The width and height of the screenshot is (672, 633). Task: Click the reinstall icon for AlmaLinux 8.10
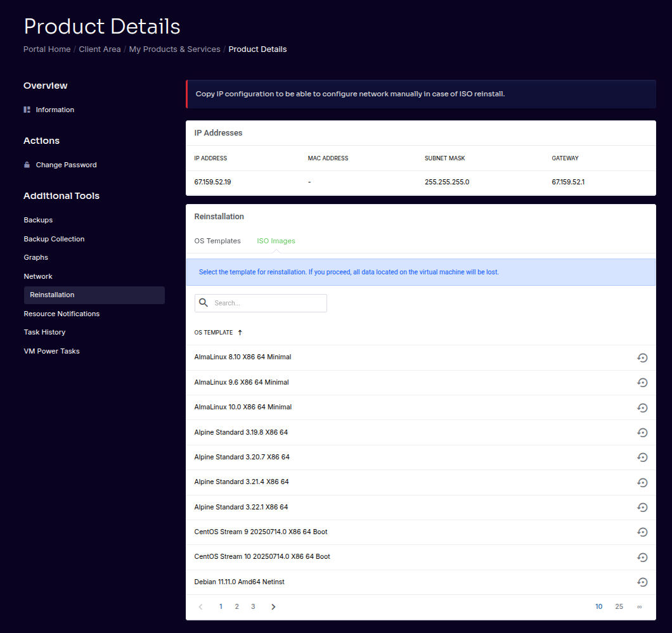coord(642,357)
